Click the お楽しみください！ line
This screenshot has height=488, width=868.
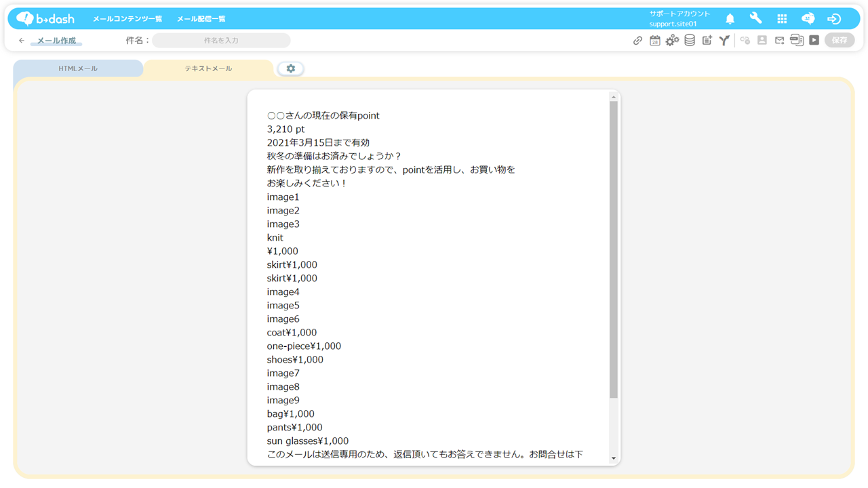pyautogui.click(x=307, y=184)
